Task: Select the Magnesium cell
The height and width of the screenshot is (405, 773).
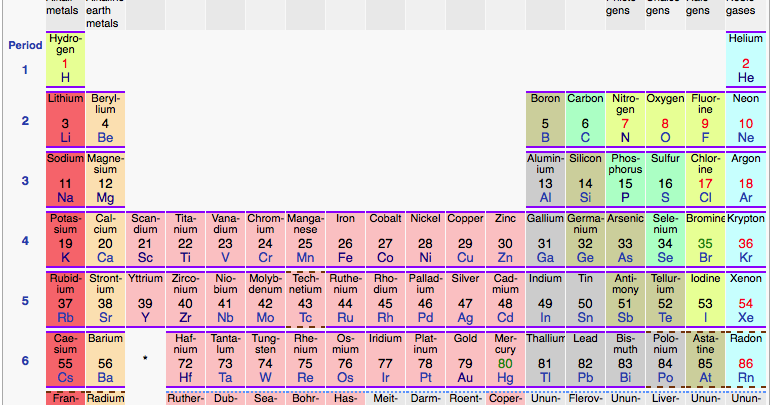Action: pos(105,179)
